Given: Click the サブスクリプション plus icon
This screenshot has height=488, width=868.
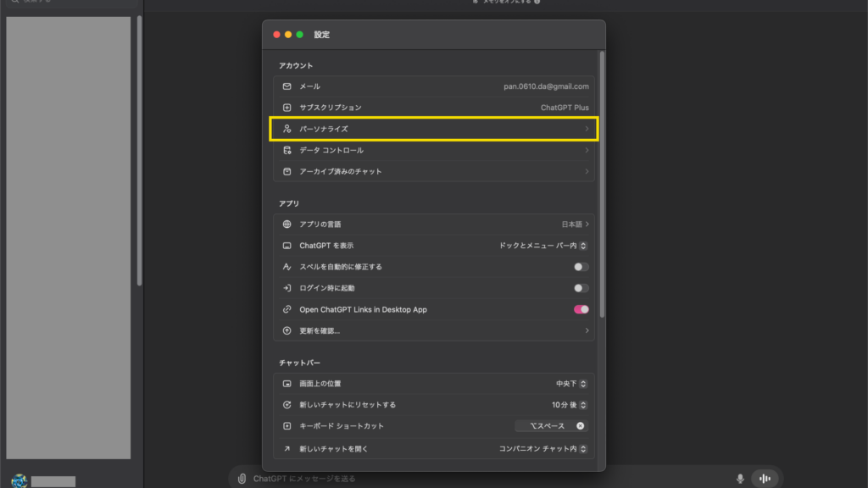Looking at the screenshot, I should click(x=287, y=108).
